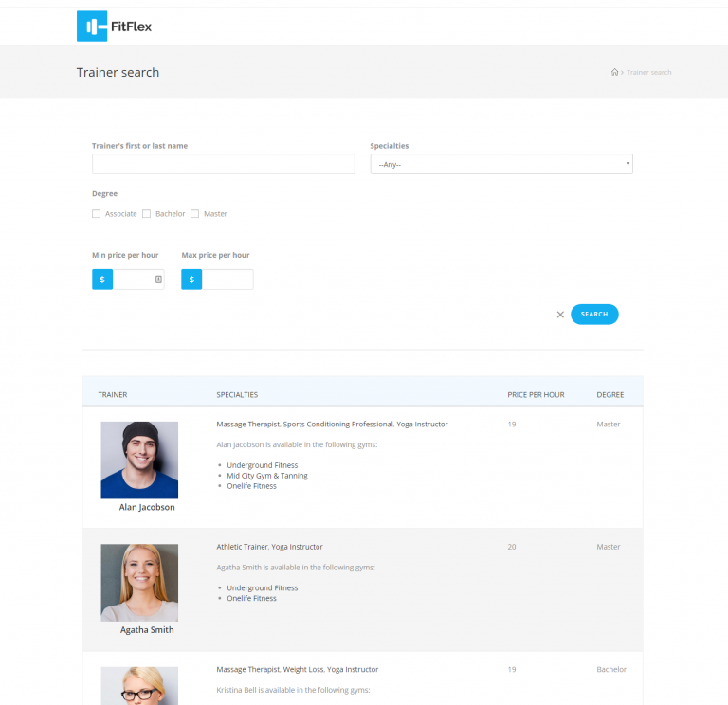Click 'Massage Therapist, Weight Loss, Yoga Instructor' text
The width and height of the screenshot is (728, 705).
click(297, 669)
